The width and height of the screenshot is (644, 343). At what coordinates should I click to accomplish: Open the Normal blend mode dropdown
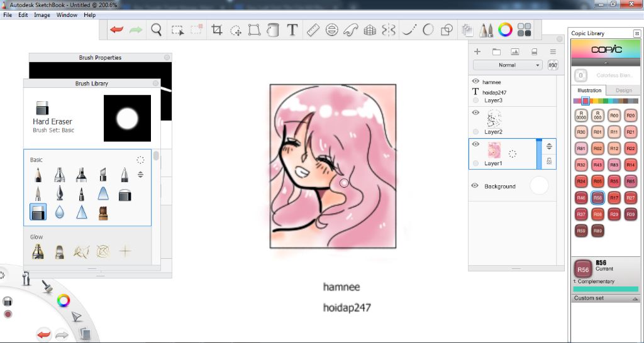[x=508, y=65]
